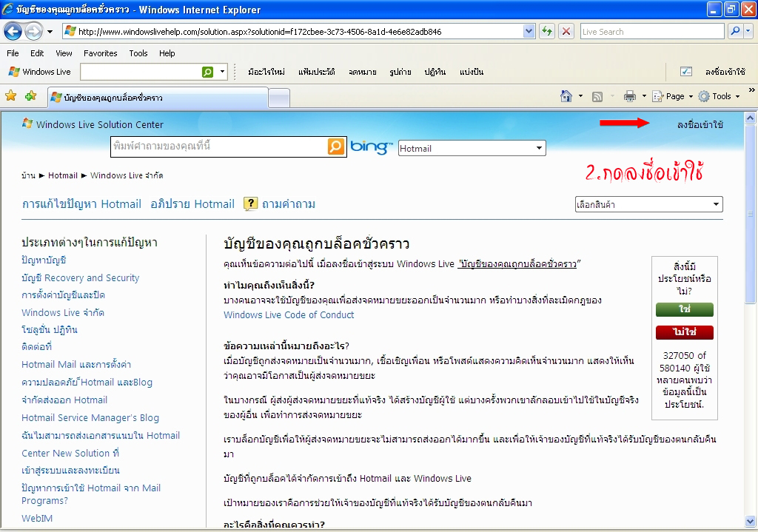758x532 pixels.
Task: Open the Edit menu
Action: click(x=37, y=53)
